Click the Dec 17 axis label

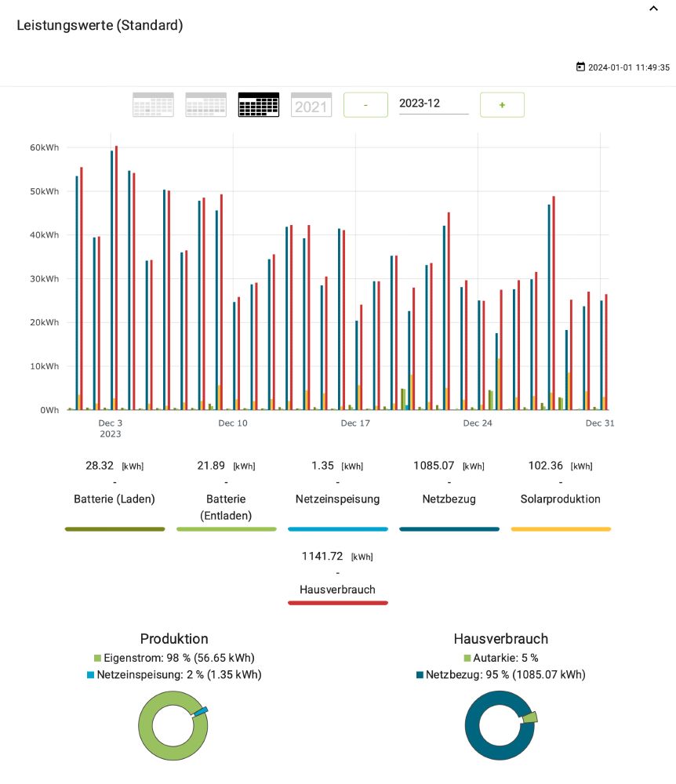[x=355, y=423]
